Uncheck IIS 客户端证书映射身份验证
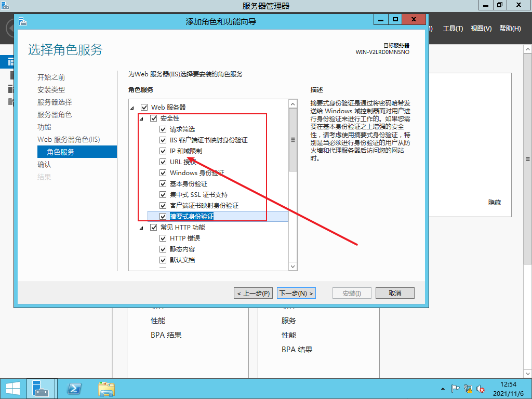Viewport: 532px width, 399px height. (163, 140)
